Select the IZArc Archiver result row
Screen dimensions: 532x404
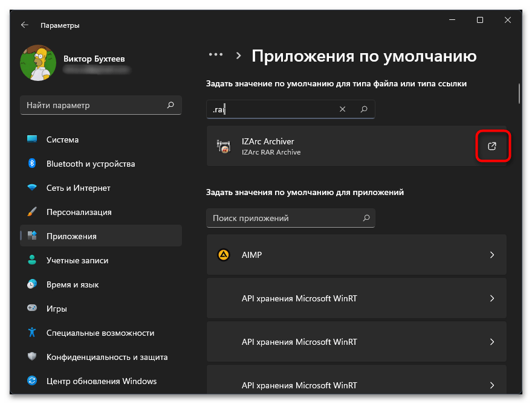tap(356, 146)
